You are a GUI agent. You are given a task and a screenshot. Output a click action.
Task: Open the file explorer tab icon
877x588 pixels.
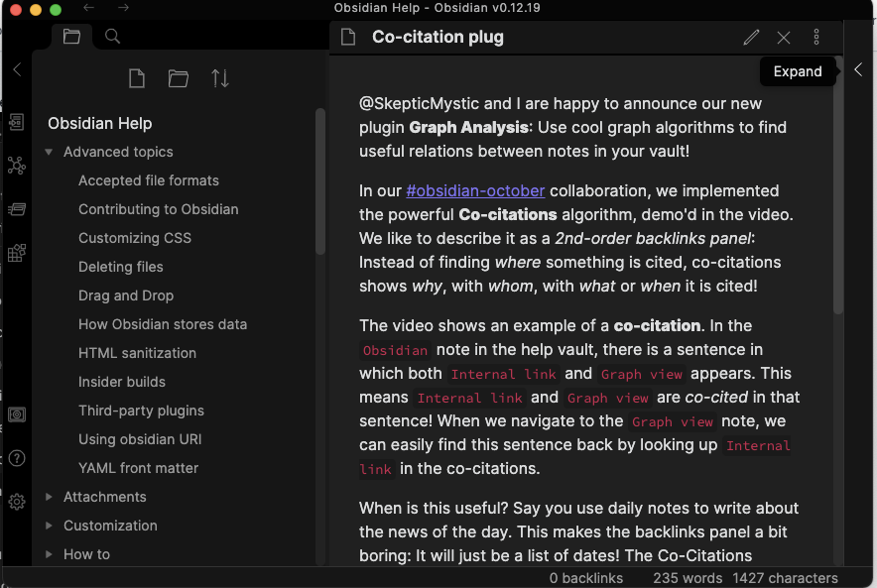pos(71,37)
